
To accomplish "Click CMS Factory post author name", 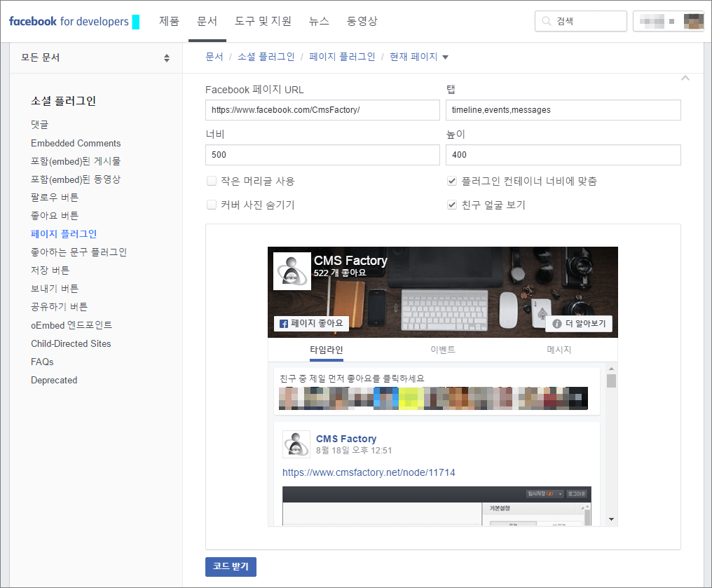I will click(x=346, y=439).
